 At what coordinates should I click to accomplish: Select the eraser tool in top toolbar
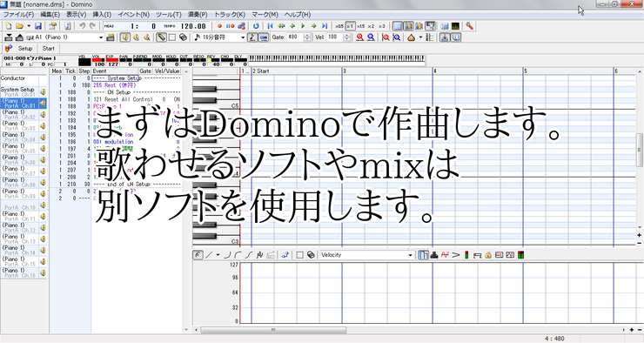[x=183, y=37]
